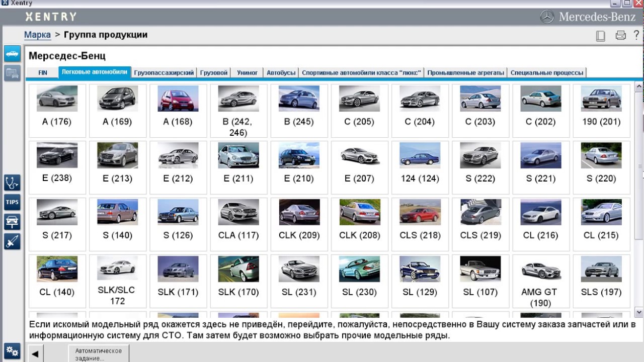Pick the S (220) model tile
The image size is (644, 362).
tap(602, 167)
